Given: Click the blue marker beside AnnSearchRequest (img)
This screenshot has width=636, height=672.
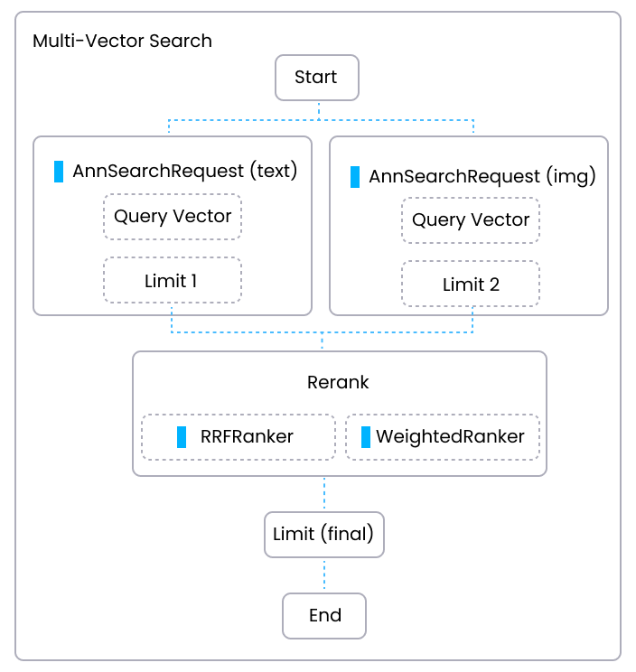Looking at the screenshot, I should point(355,177).
